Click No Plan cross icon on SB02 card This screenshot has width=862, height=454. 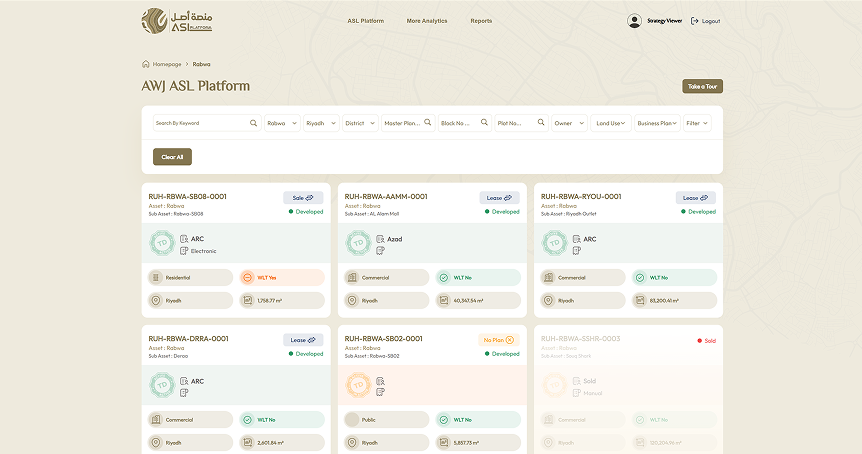click(x=510, y=340)
